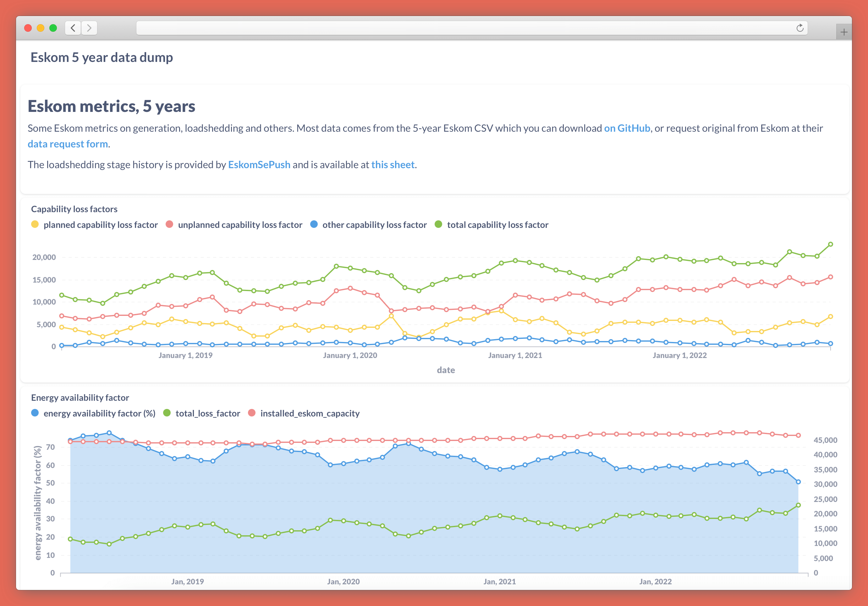Click the green total capability legend dot
The width and height of the screenshot is (868, 606).
[438, 224]
